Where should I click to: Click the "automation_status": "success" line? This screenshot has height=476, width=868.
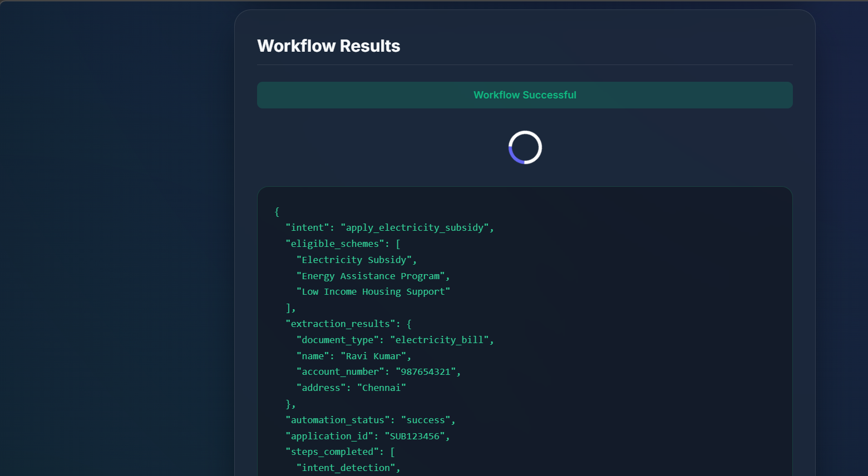click(371, 420)
